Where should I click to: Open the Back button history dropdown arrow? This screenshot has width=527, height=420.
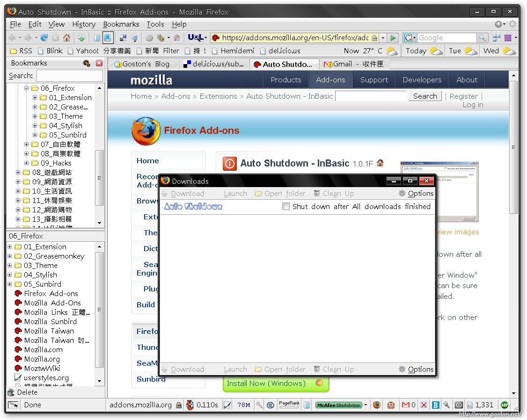[20, 37]
